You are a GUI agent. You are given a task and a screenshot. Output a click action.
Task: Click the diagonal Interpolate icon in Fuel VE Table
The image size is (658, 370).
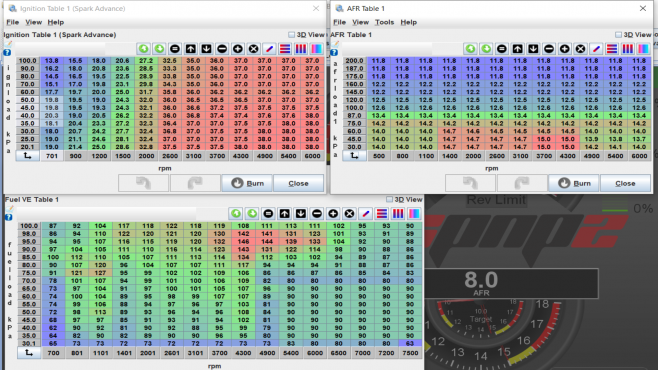click(x=366, y=214)
